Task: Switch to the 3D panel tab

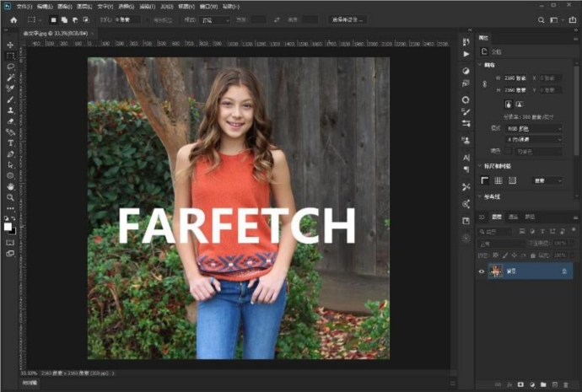Action: tap(482, 217)
